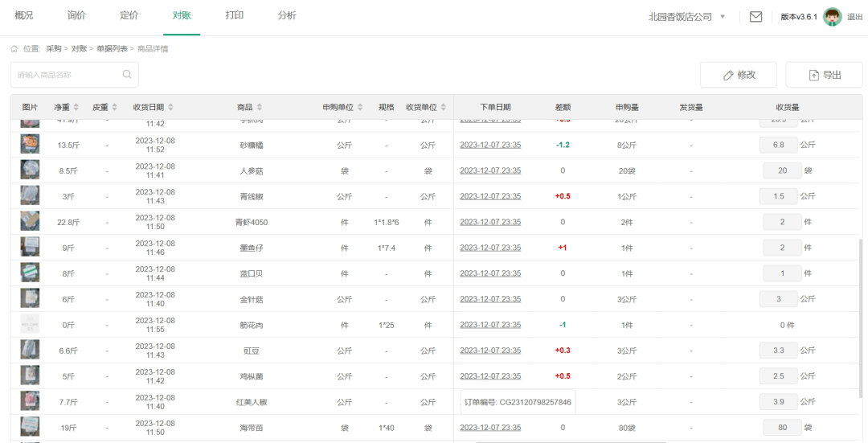Click the 修改 button
The height and width of the screenshot is (443, 868).
739,75
